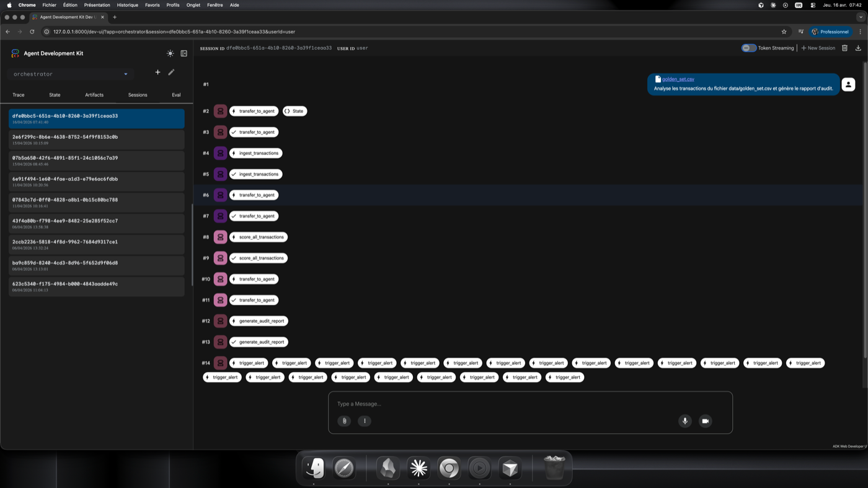Select session 07b5a650-42f6-4891-85f1-24c1056c7a39
This screenshot has height=488, width=868.
click(x=97, y=161)
